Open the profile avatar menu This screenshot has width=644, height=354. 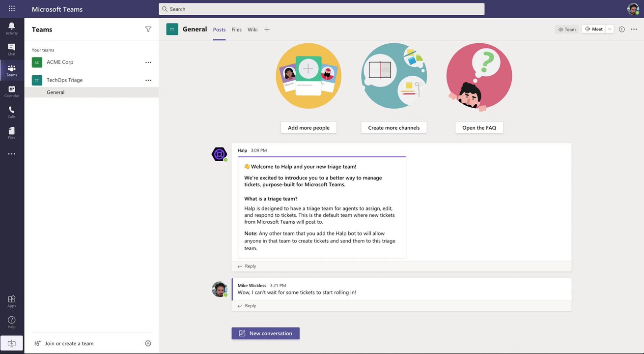pos(633,9)
